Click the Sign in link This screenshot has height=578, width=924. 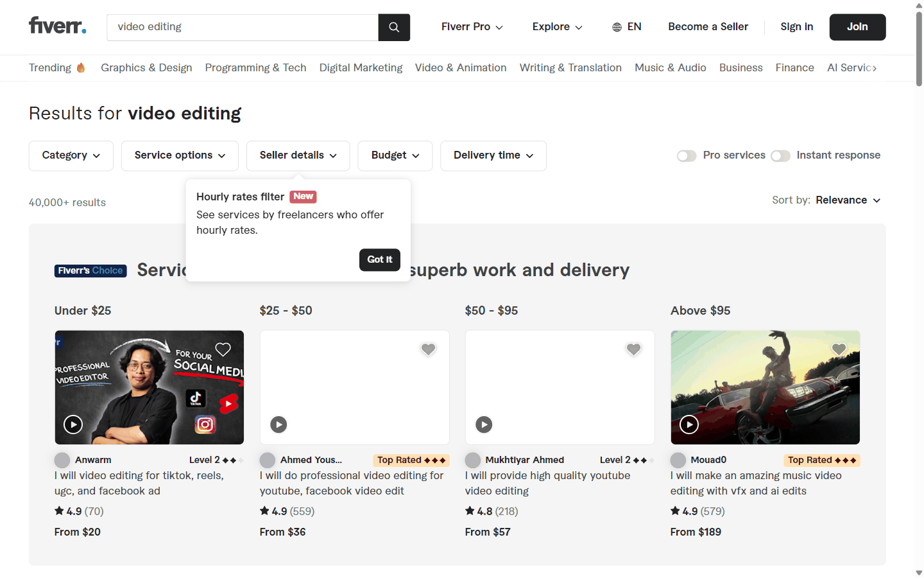(x=797, y=27)
